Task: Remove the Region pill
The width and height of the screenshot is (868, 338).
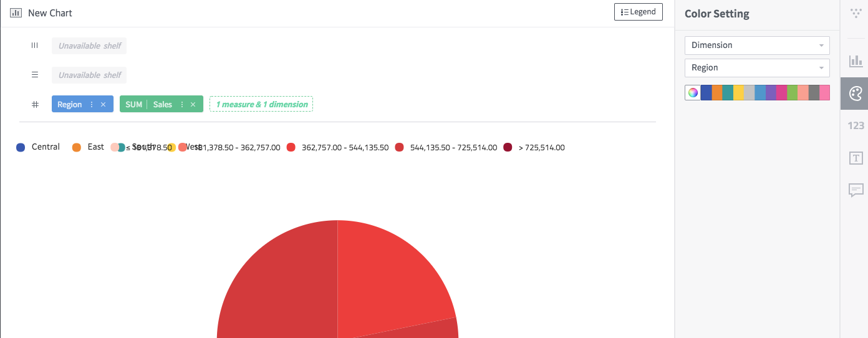Action: point(104,104)
